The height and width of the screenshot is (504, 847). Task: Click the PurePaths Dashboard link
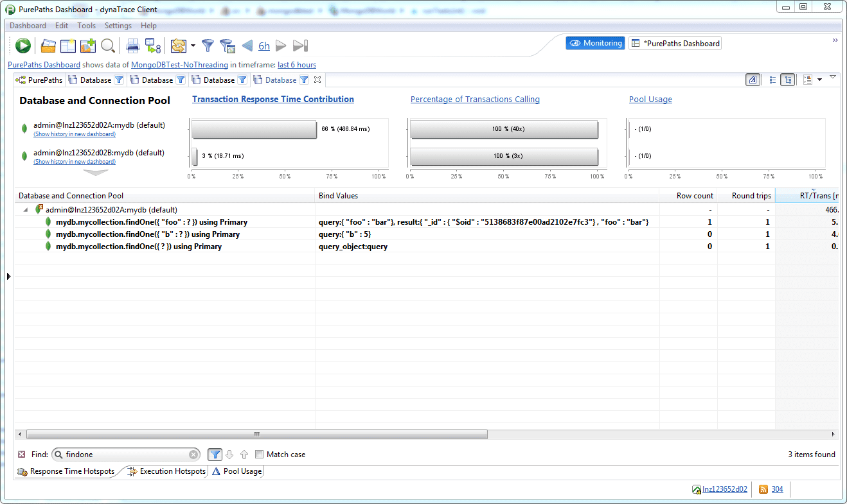[x=44, y=65]
